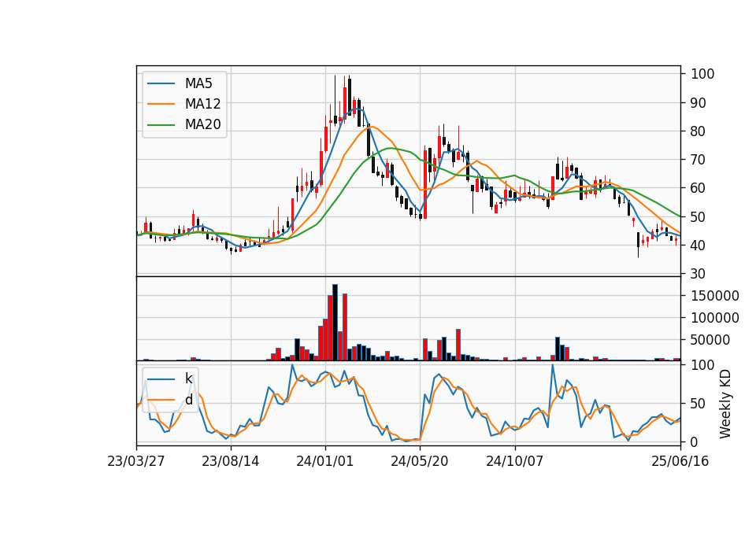
Task: Click the MA5 legend label
Action: (198, 83)
